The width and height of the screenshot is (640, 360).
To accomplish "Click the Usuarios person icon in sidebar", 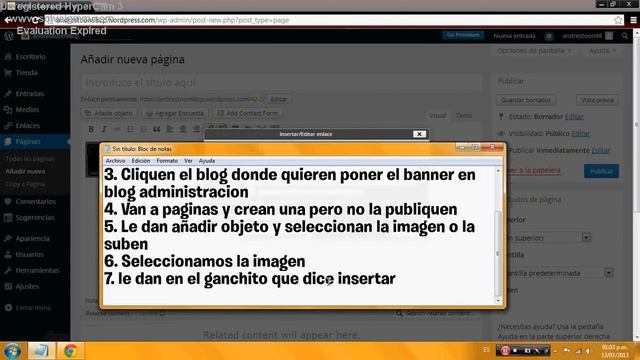I will pos(8,254).
